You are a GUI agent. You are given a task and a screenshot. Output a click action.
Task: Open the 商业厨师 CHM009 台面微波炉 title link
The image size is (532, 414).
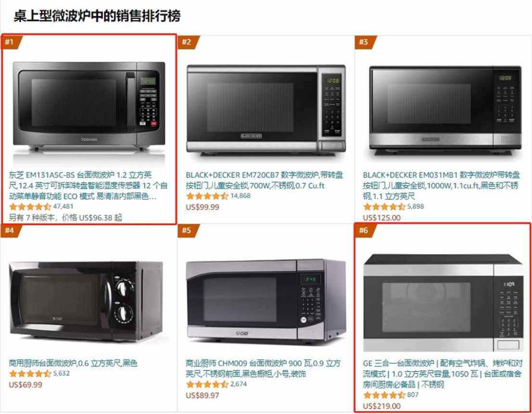pos(263,368)
